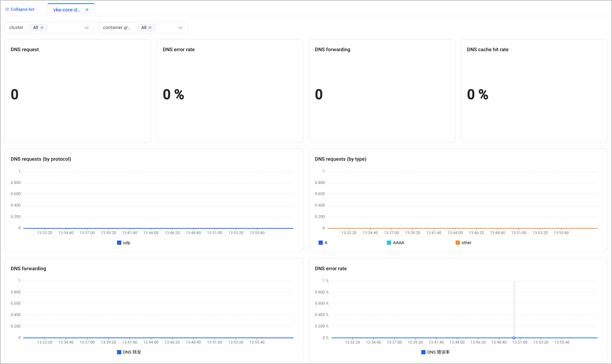Image resolution: width=612 pixels, height=364 pixels.
Task: Click the DNS cache hit rate value 0 %
Action: point(478,94)
